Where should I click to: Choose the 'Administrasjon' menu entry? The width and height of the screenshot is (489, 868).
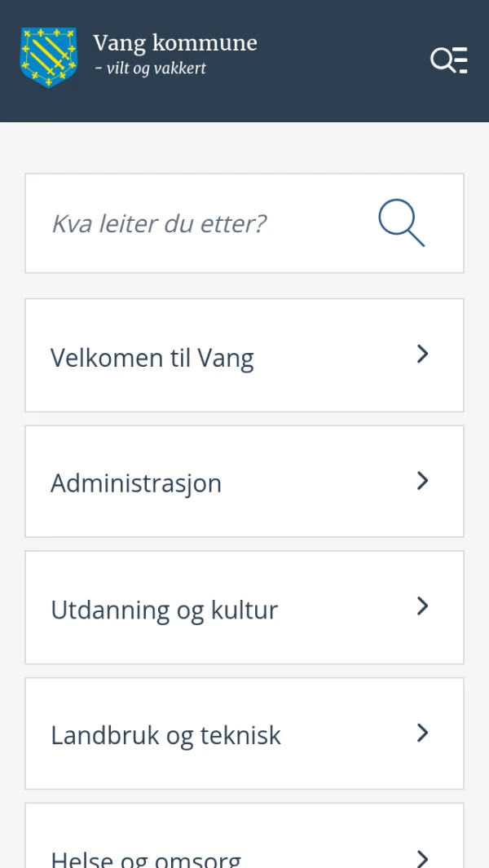pyautogui.click(x=136, y=482)
